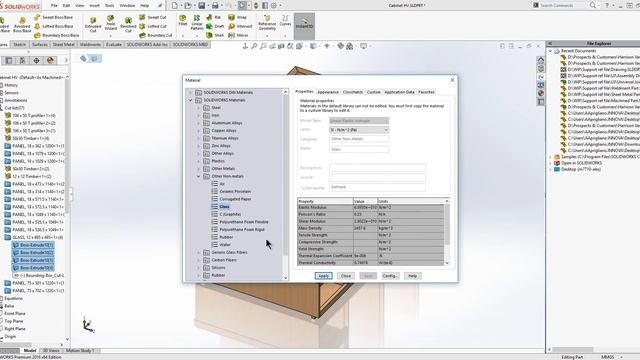Select the Rib tool
Screen dimensions: 640x360
click(x=214, y=17)
